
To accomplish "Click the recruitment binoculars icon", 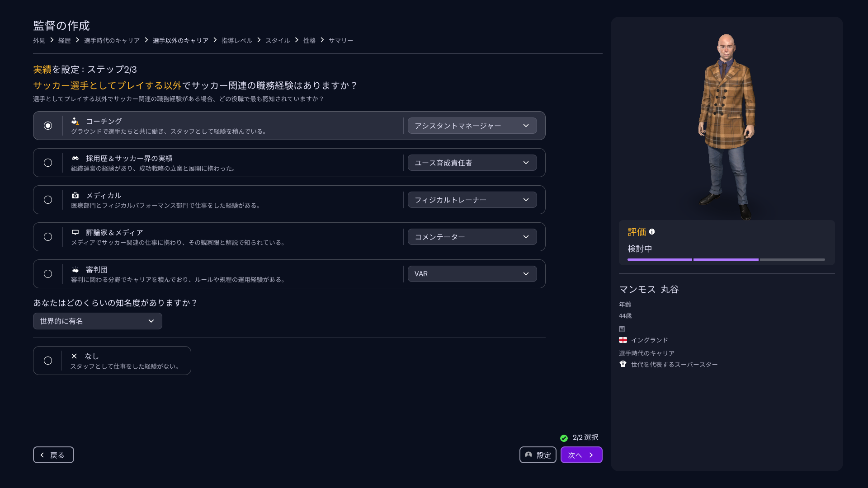I will 75,158.
